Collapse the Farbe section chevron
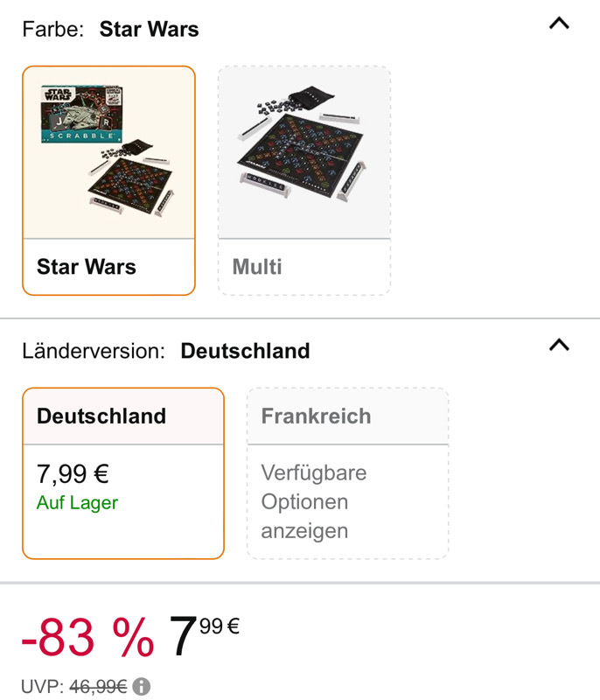The height and width of the screenshot is (700, 600). (x=559, y=24)
